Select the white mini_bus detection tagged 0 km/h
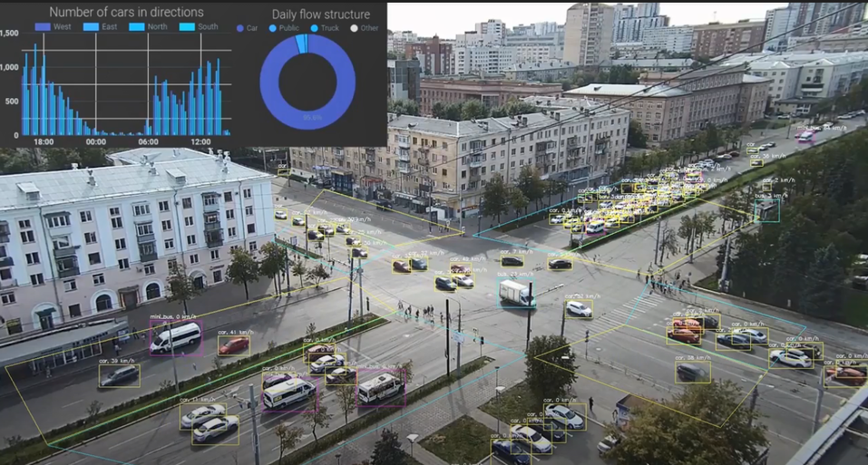Image resolution: width=868 pixels, height=465 pixels. coord(176,338)
